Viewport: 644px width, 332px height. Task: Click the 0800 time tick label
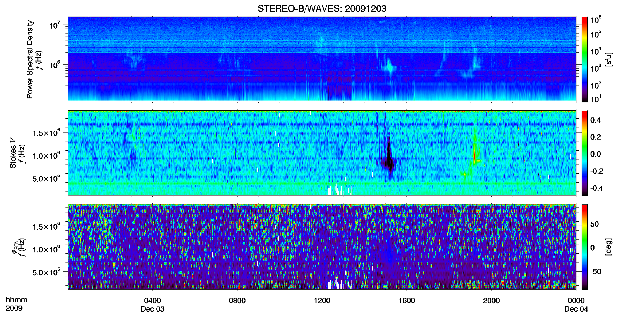237,300
